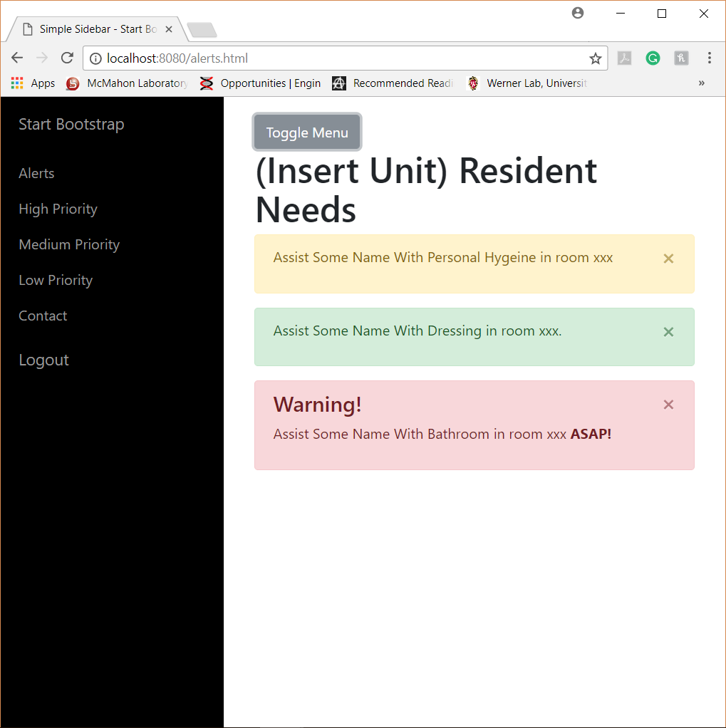Viewport: 726px width, 728px height.
Task: Click the Warning! alert heading
Action: pyautogui.click(x=317, y=405)
